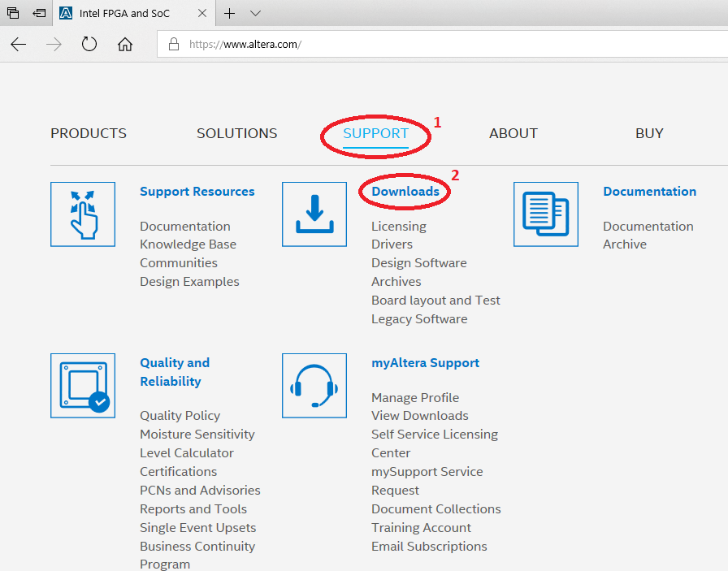
Task: Open the Quality Policy link
Action: [x=180, y=416]
